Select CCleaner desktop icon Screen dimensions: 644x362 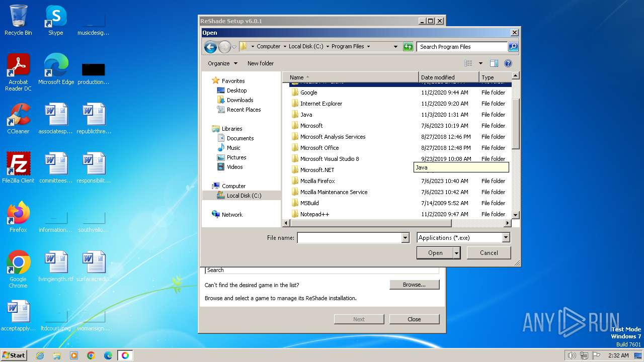click(18, 119)
